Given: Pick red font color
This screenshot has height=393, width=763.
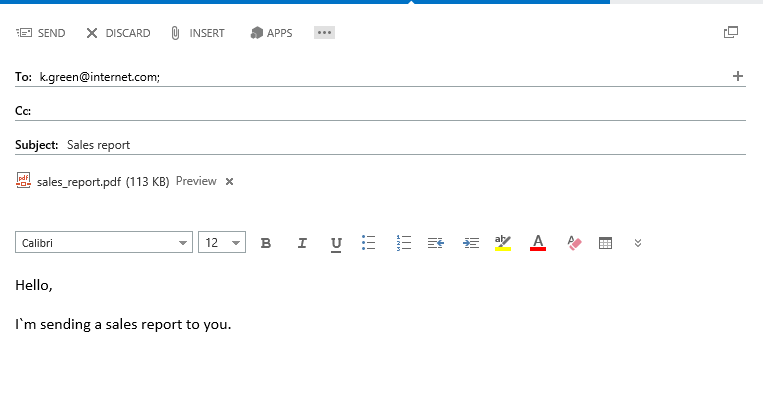Looking at the screenshot, I should pyautogui.click(x=538, y=242).
